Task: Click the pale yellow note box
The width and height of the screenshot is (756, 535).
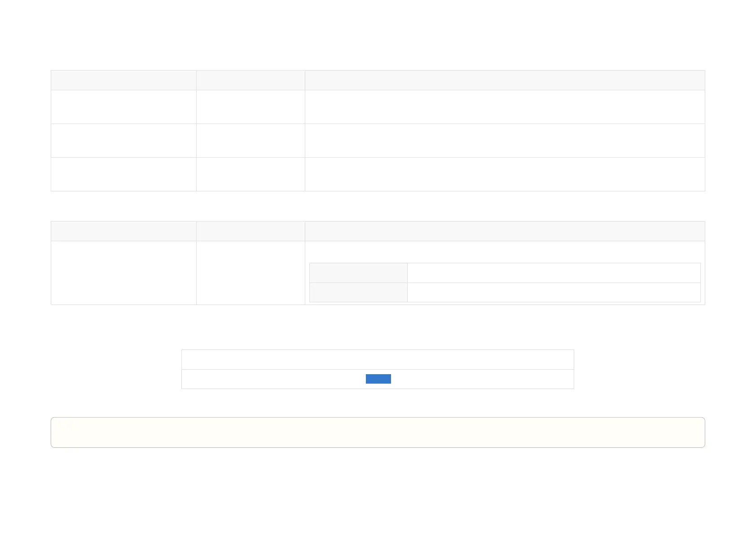Action: coord(378,432)
